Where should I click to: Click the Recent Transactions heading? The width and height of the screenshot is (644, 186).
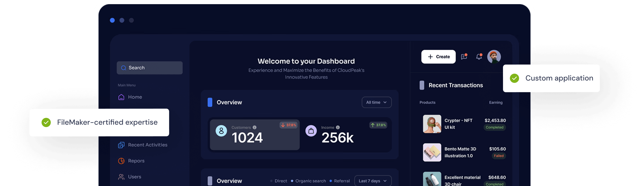tap(455, 85)
